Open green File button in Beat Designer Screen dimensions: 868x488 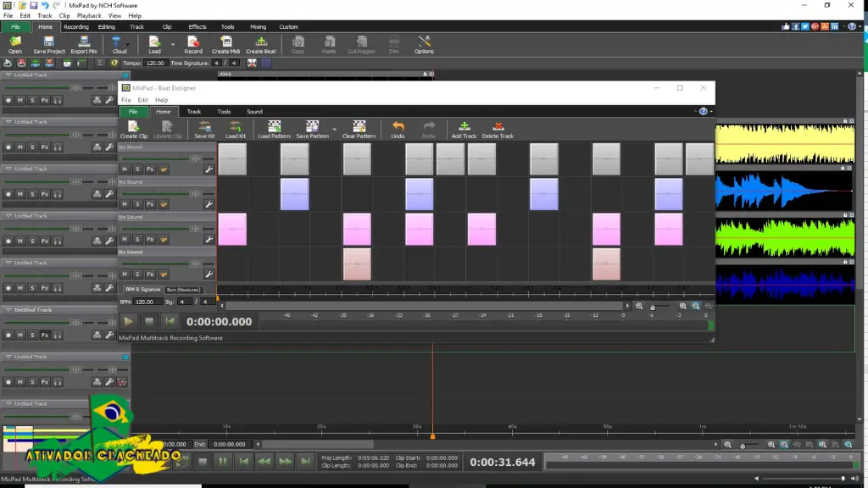(133, 111)
